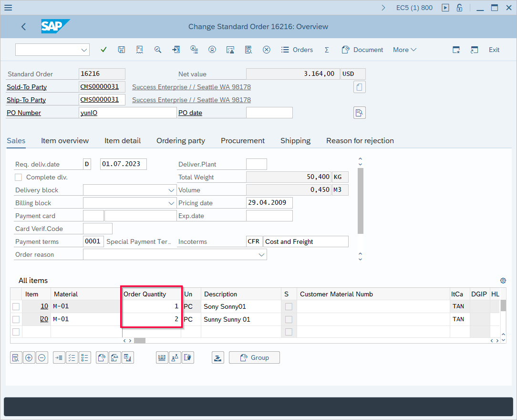Select the row checkbox for item 10
The width and height of the screenshot is (517, 420).
point(16,307)
